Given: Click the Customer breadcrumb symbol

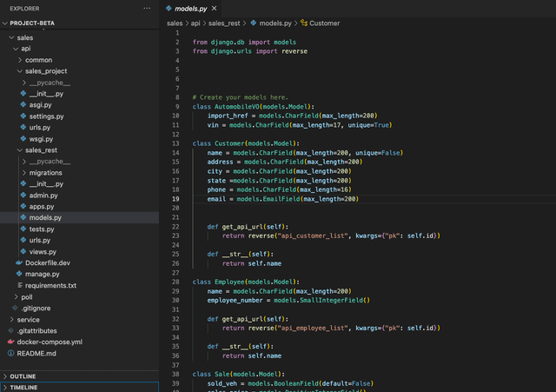Looking at the screenshot, I should (x=320, y=23).
